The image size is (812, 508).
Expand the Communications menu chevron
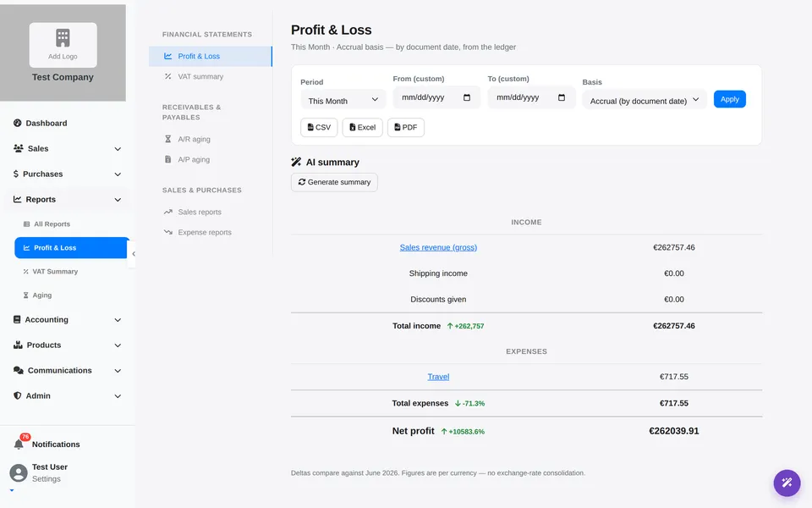(118, 371)
